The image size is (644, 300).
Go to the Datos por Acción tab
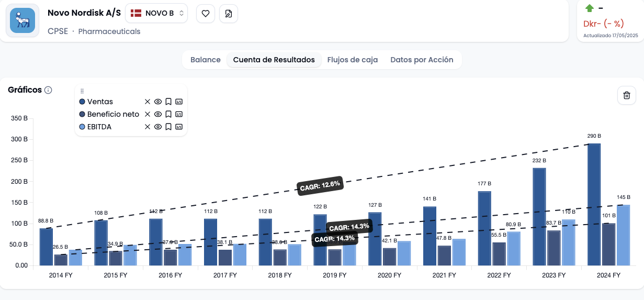422,60
